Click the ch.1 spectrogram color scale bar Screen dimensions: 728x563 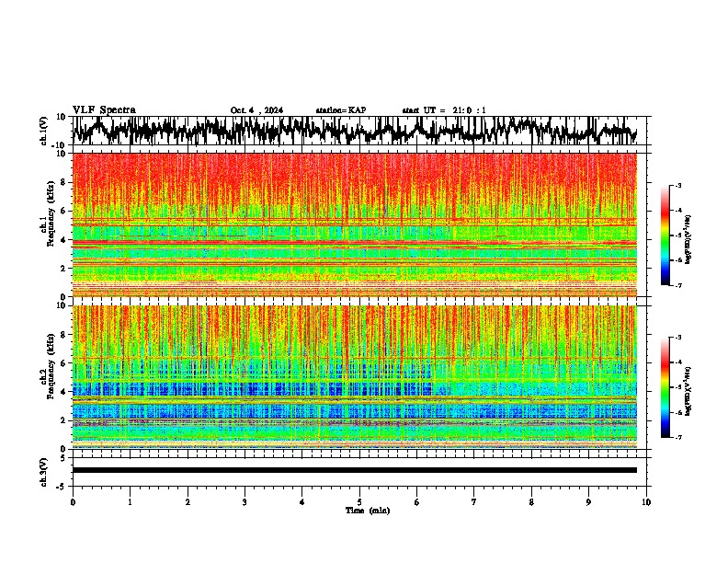[665, 236]
